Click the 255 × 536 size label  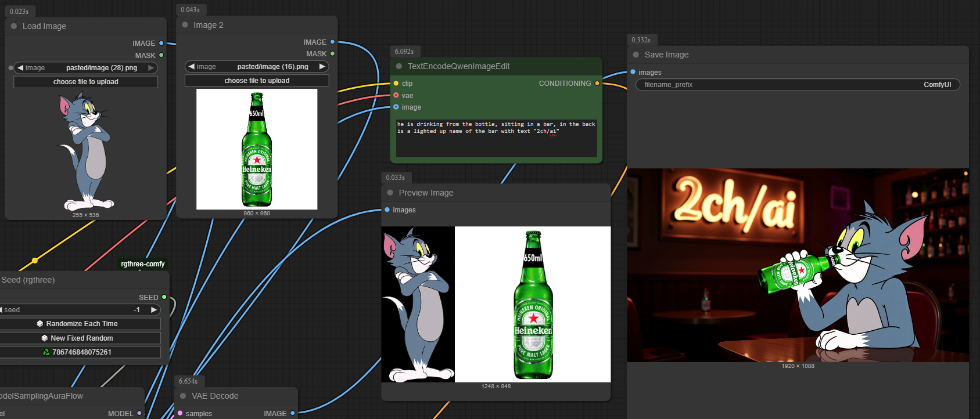[85, 215]
